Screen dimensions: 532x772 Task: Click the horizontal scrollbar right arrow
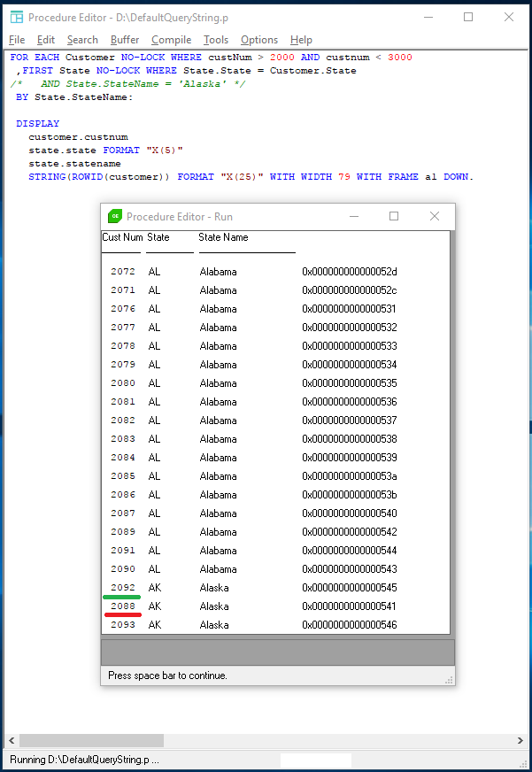(520, 740)
